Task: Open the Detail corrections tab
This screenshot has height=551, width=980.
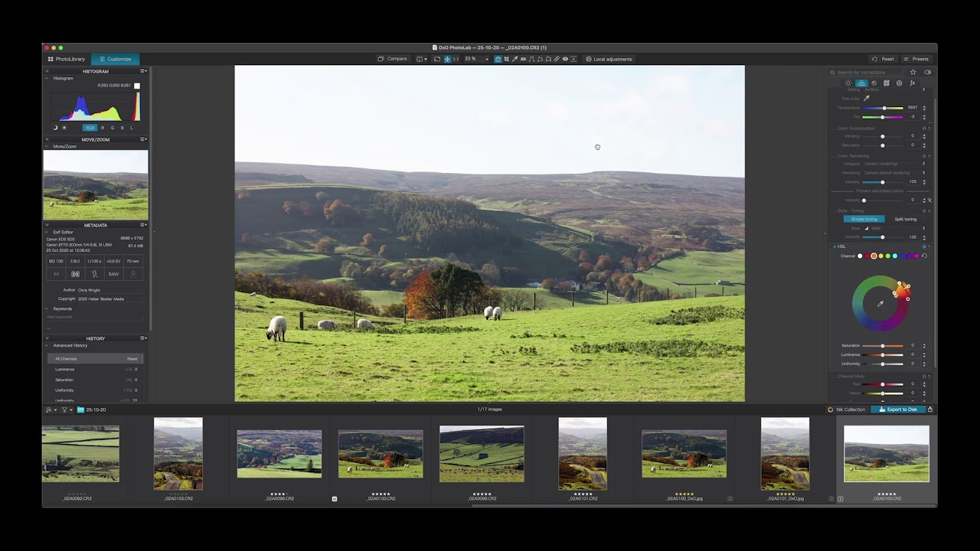Action: point(874,83)
